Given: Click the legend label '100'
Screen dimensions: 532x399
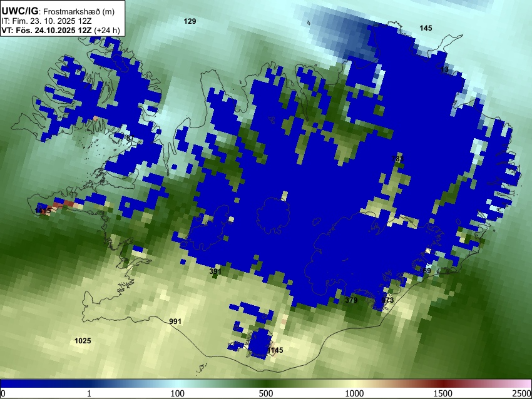Looking at the screenshot, I should coord(178,393).
